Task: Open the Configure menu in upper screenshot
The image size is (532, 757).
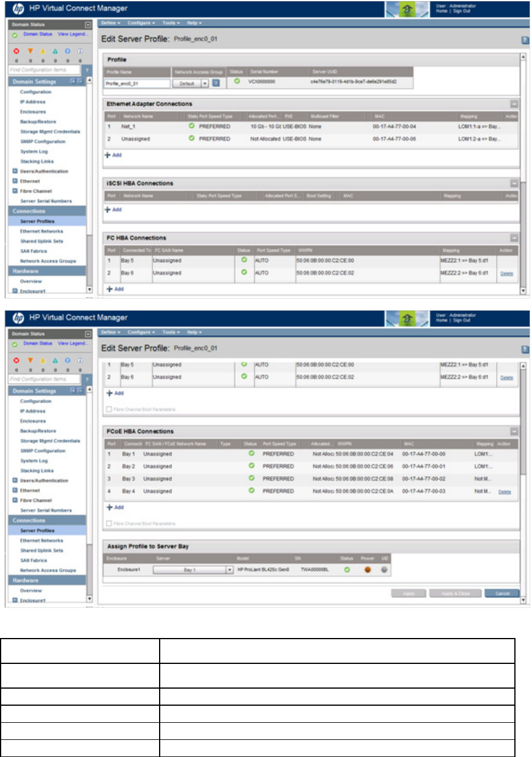Action: point(141,22)
